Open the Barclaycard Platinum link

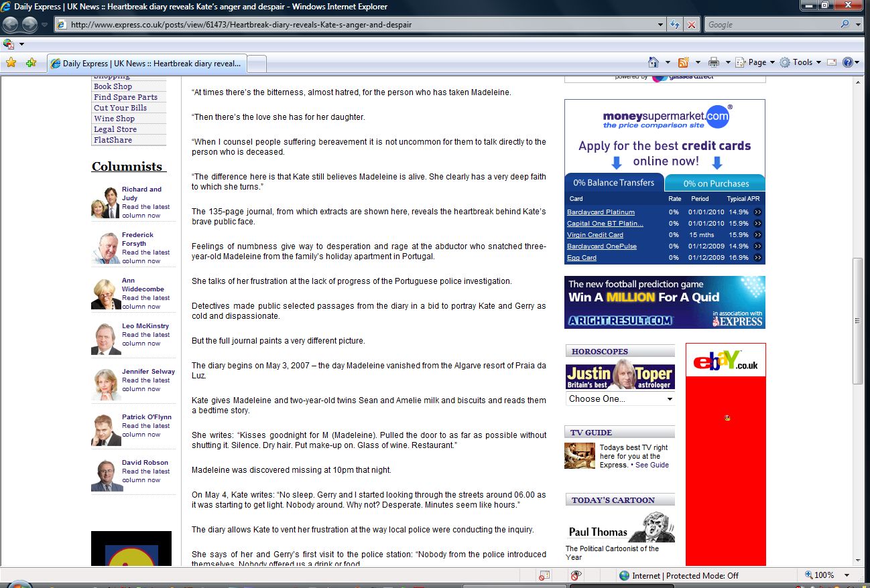click(601, 212)
